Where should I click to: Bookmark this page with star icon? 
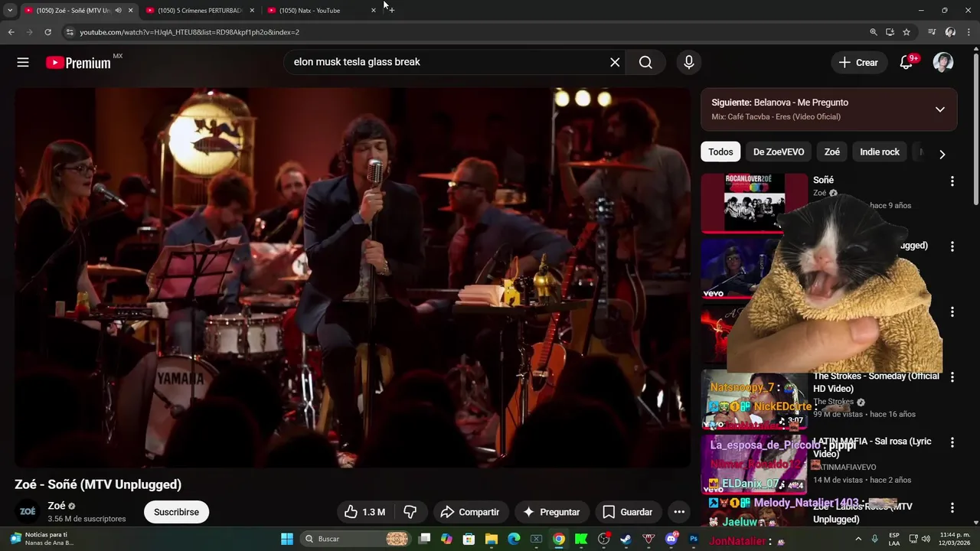(906, 32)
